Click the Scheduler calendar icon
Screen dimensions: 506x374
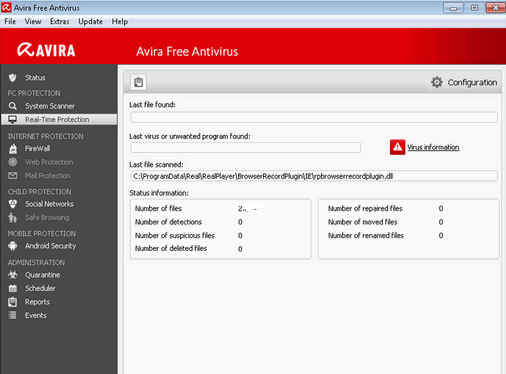pyautogui.click(x=13, y=288)
